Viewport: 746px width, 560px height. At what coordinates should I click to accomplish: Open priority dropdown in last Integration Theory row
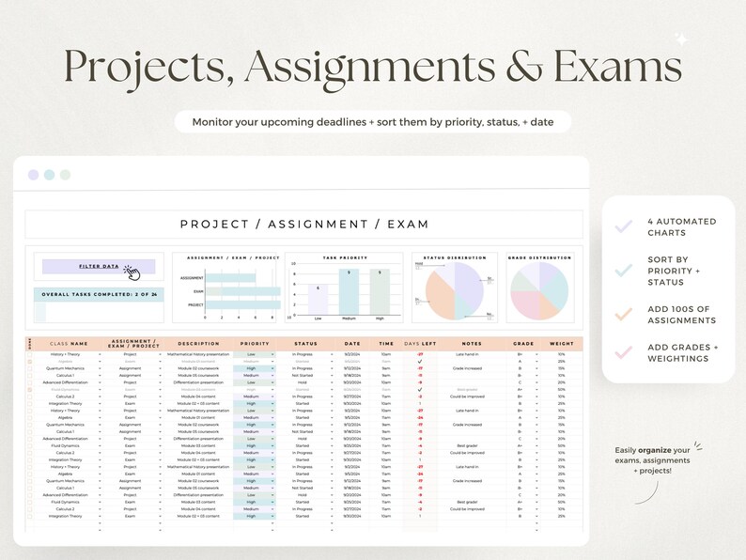click(272, 516)
